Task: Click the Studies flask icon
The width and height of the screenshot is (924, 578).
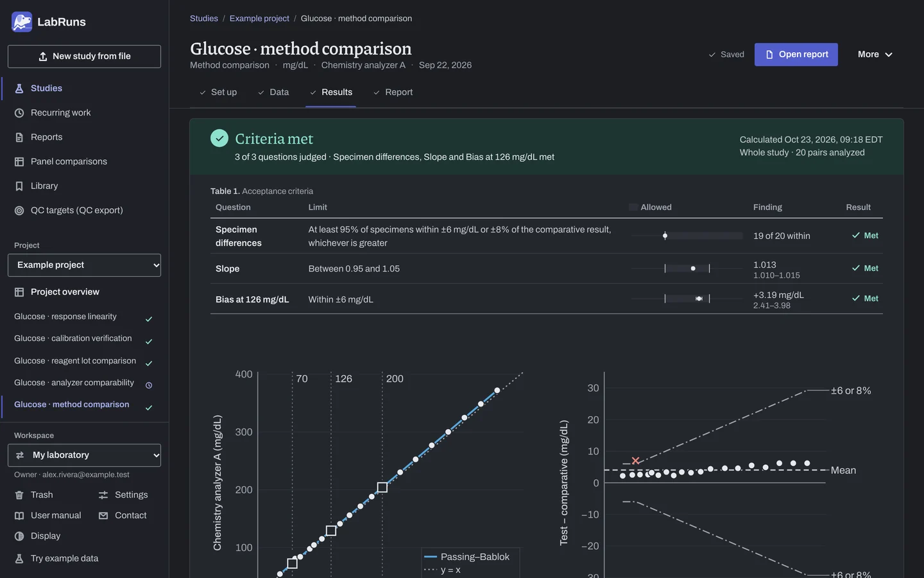Action: point(19,89)
